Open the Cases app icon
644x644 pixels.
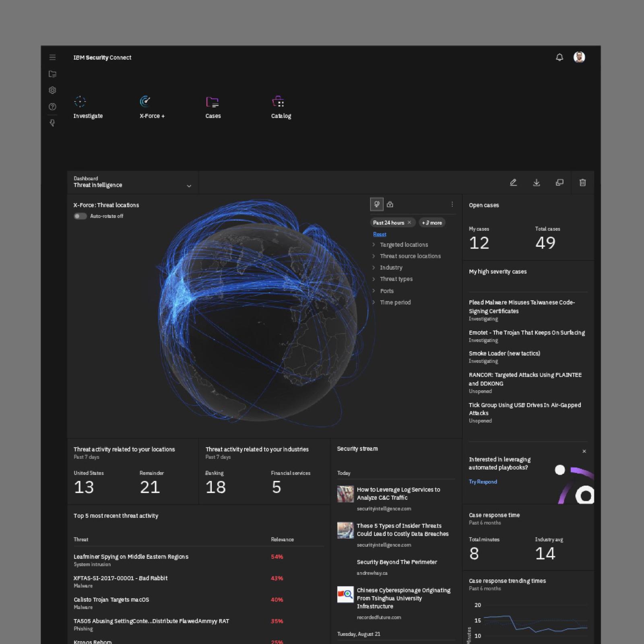tap(212, 102)
